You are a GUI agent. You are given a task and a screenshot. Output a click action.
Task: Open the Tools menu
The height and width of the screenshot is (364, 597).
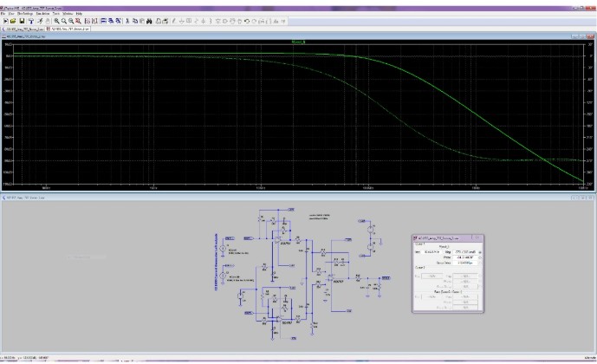point(56,14)
